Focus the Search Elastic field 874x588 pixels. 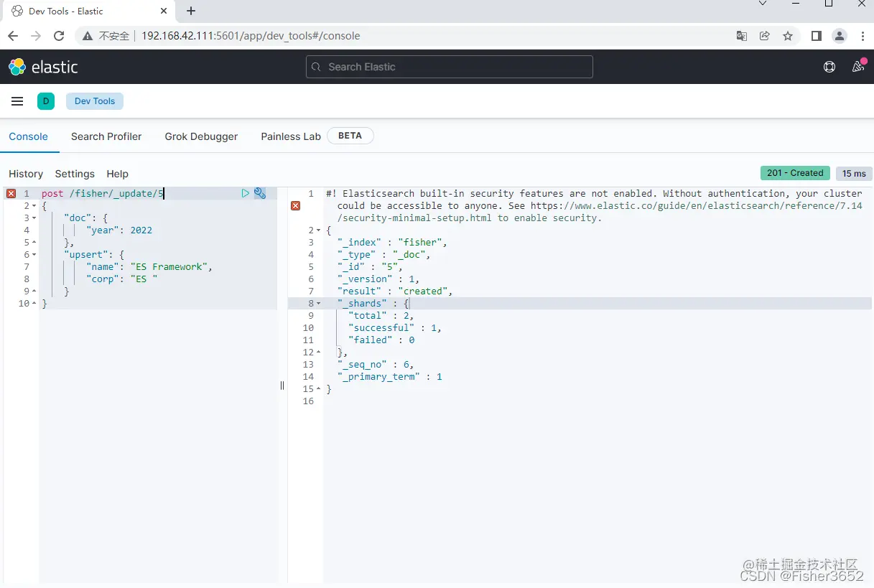pyautogui.click(x=450, y=67)
